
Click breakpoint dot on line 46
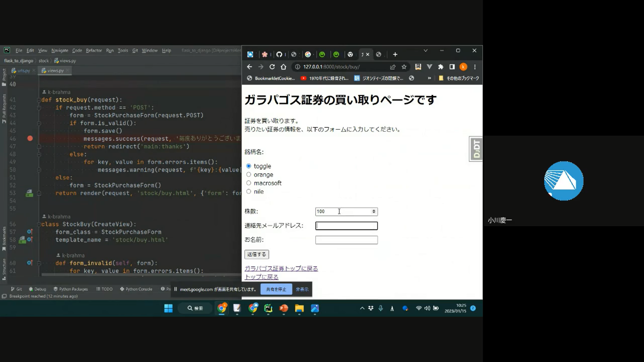(30, 138)
